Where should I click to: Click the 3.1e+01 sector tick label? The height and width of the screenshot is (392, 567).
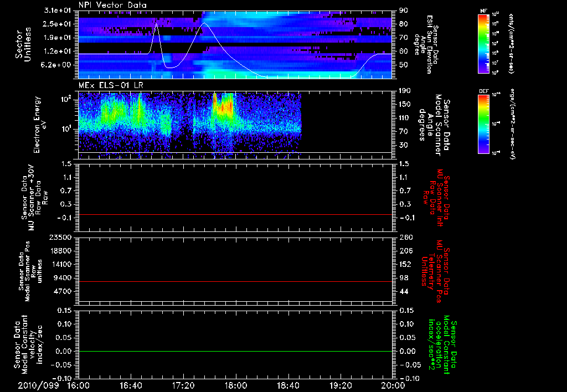tap(58, 11)
